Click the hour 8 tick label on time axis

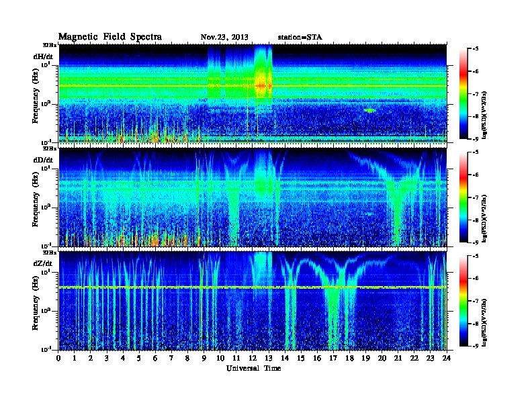click(187, 359)
